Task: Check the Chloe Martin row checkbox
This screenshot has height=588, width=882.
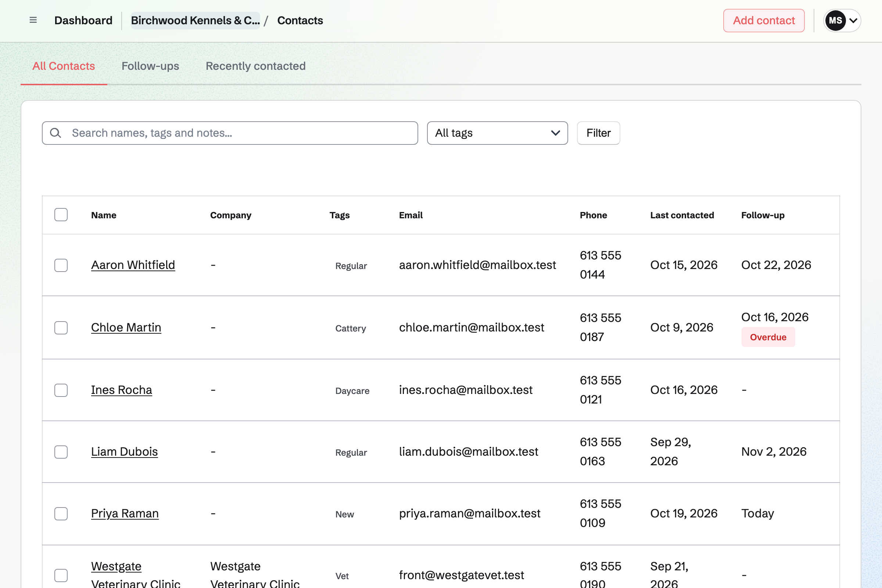Action: [61, 328]
